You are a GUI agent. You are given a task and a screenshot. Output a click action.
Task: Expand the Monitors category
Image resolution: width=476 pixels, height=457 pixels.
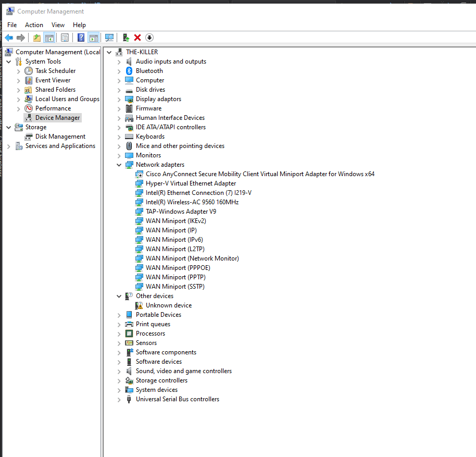click(x=119, y=155)
